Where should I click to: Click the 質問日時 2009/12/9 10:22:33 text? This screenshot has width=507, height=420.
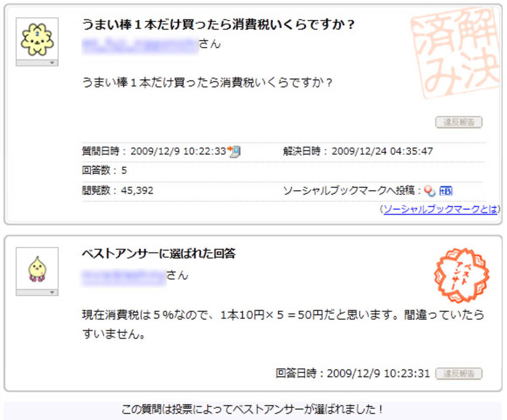154,151
